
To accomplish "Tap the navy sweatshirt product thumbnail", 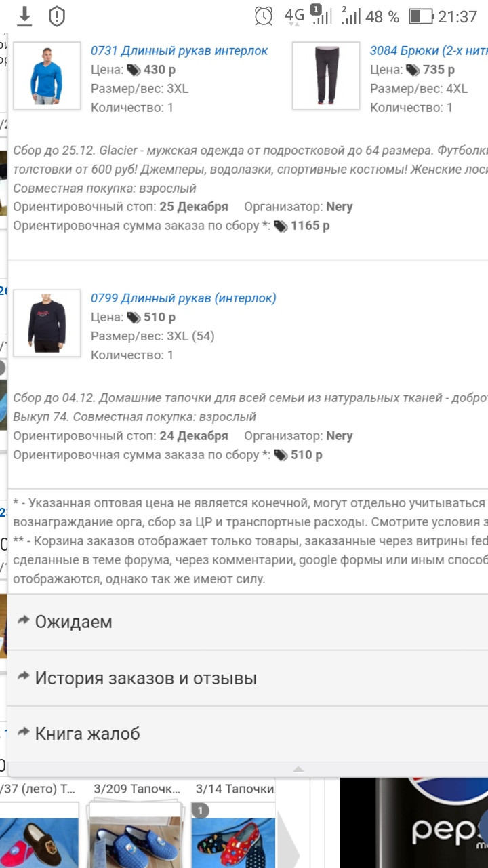I will click(47, 323).
